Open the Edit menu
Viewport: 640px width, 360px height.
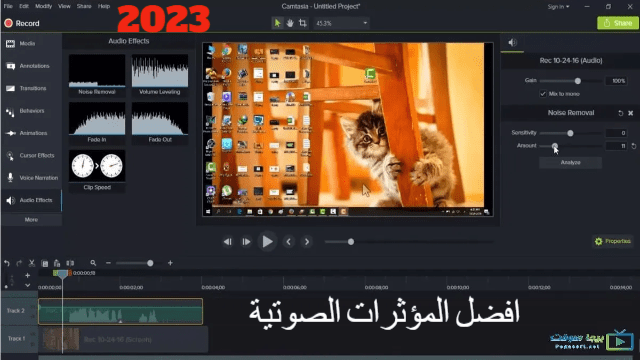tap(24, 6)
